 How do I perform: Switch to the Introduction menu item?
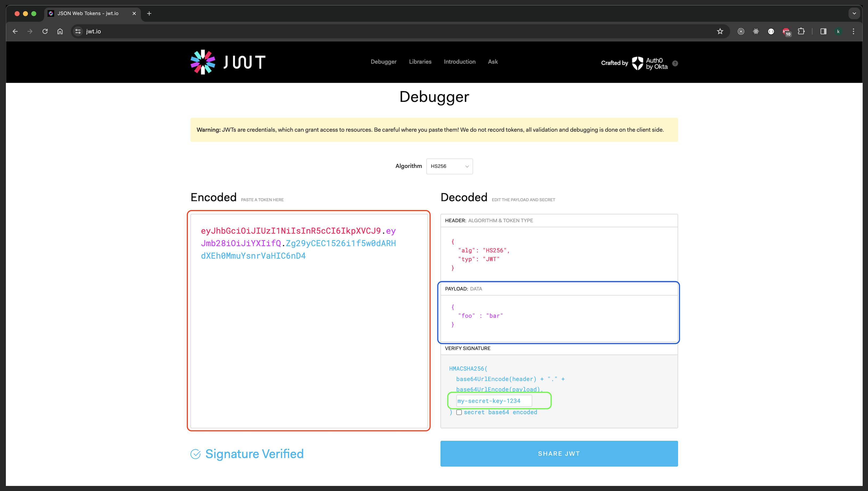pos(459,62)
